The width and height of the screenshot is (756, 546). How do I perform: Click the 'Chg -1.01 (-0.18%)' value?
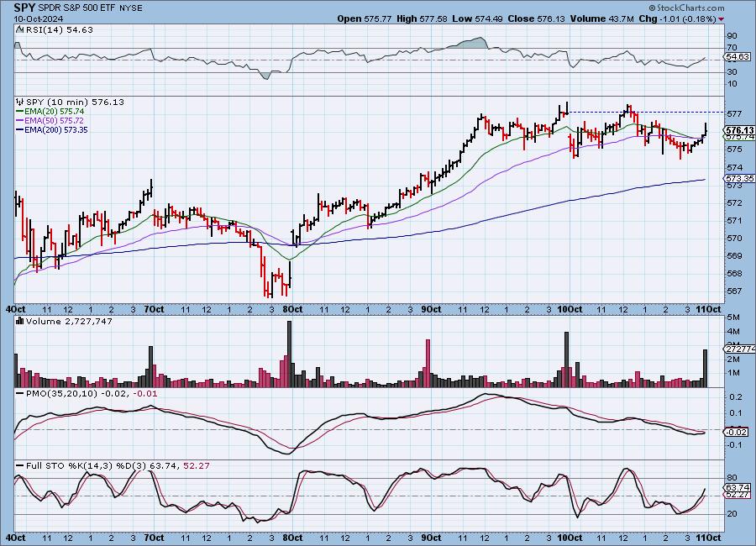(677, 18)
